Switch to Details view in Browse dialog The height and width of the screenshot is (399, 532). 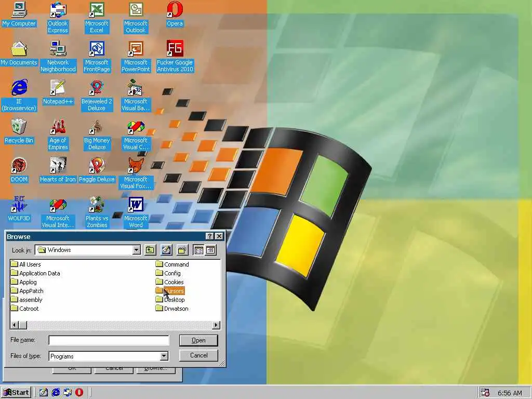pyautogui.click(x=211, y=250)
